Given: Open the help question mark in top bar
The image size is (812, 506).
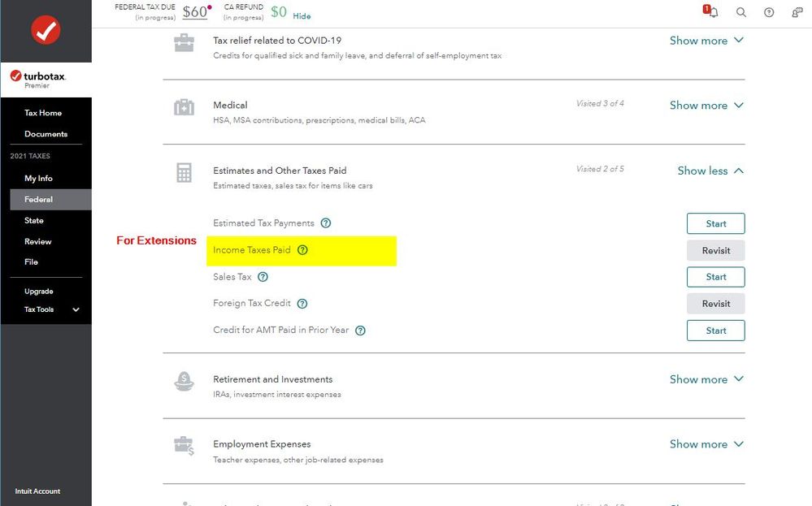Looking at the screenshot, I should [x=769, y=12].
